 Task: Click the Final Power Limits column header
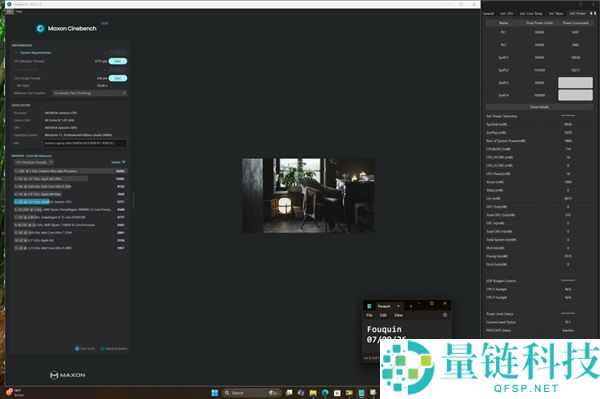pyautogui.click(x=539, y=23)
